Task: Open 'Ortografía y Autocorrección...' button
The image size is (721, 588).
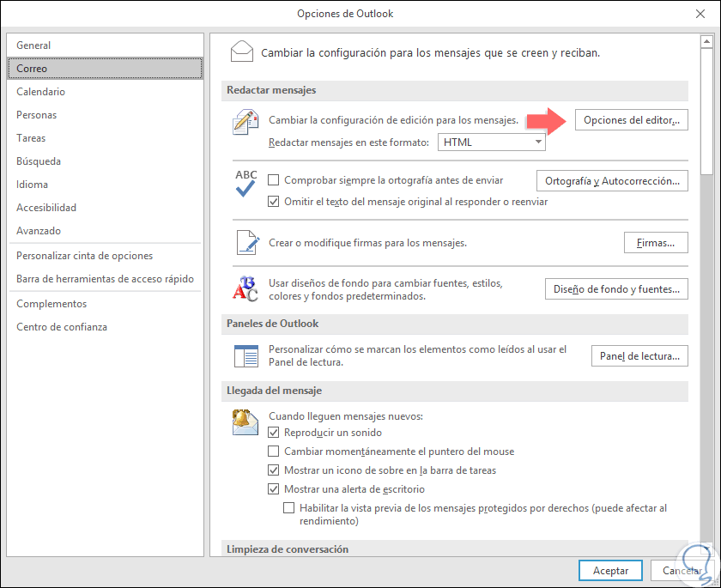Action: pos(612,180)
